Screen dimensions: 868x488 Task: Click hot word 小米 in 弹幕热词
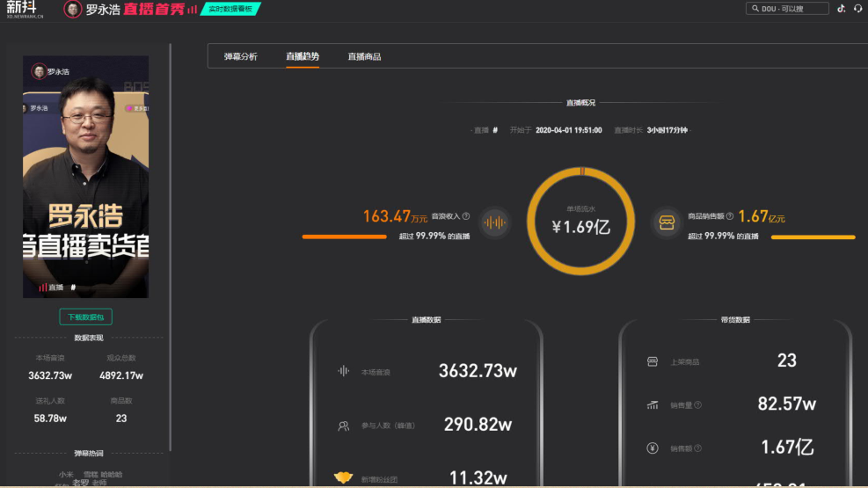point(66,474)
